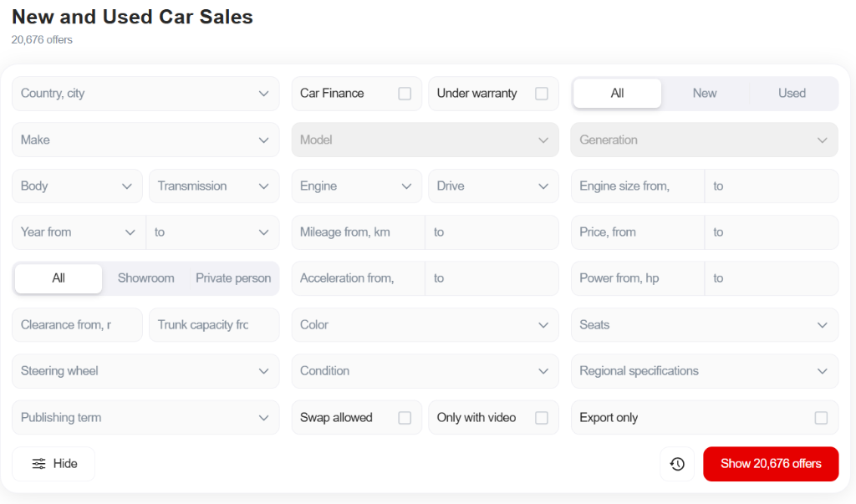Click the Power from, hp field

pos(638,278)
